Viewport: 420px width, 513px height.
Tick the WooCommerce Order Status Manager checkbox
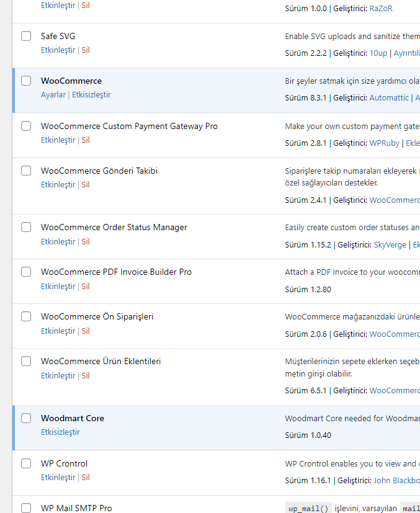(26, 227)
